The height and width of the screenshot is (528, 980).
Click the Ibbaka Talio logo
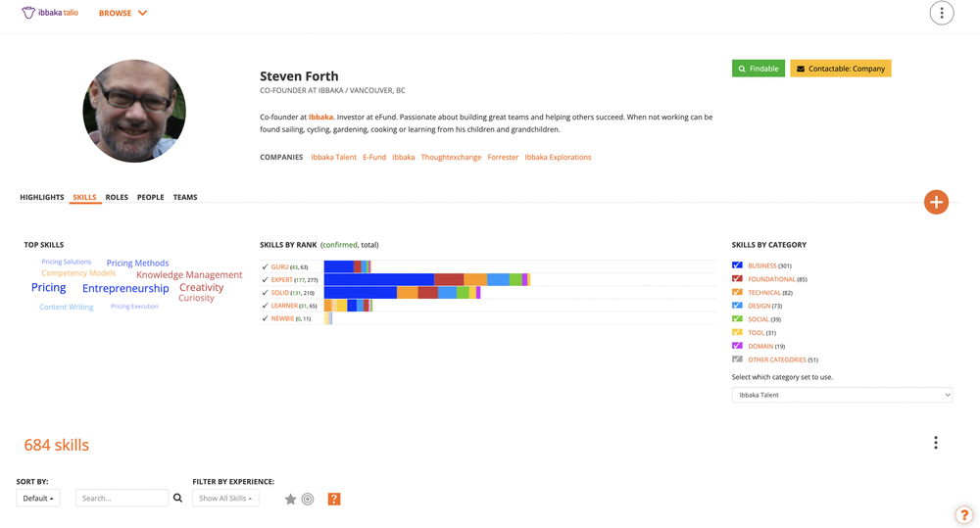pyautogui.click(x=50, y=13)
